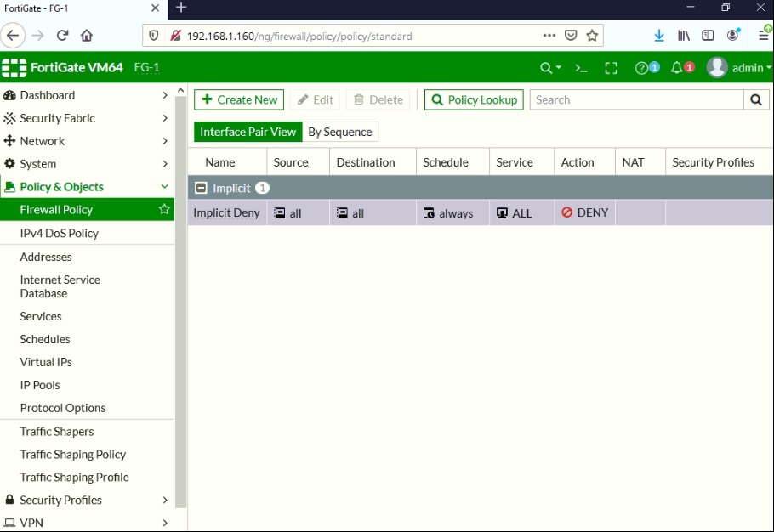Screen dimensions: 774x532
Task: Select Traffic Shapers in the sidebar
Action: [x=57, y=431]
